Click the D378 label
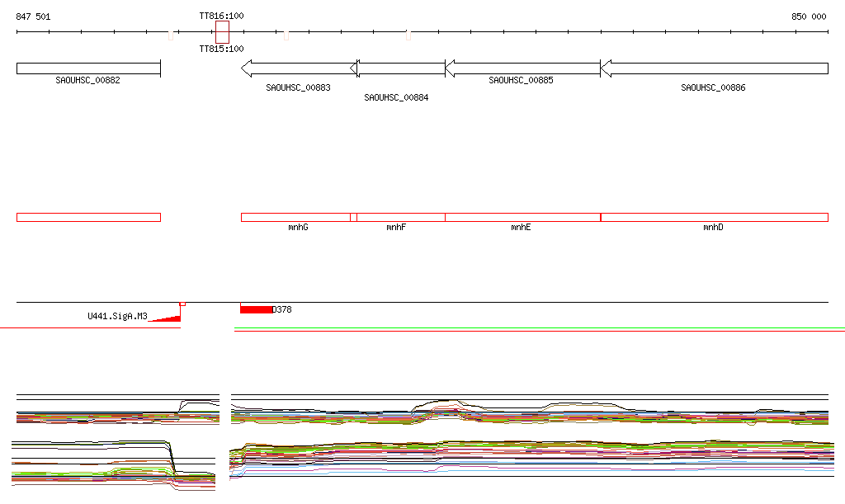845x504 pixels. click(282, 309)
